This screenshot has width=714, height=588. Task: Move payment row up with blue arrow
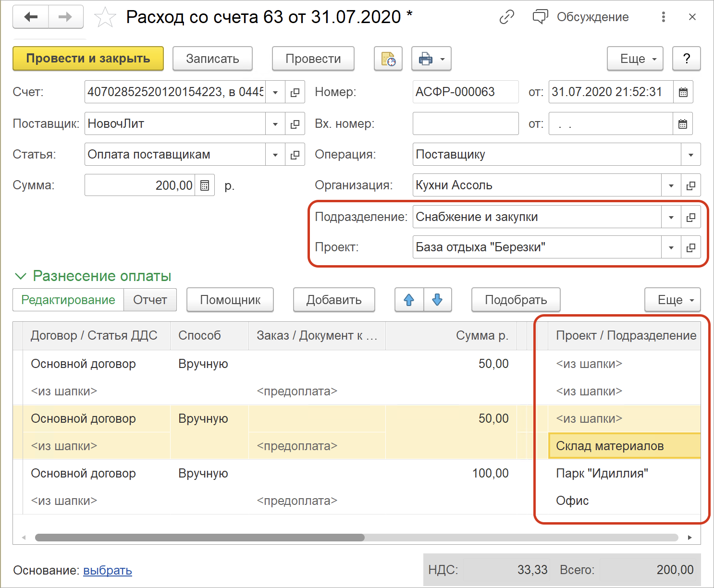coord(409,300)
